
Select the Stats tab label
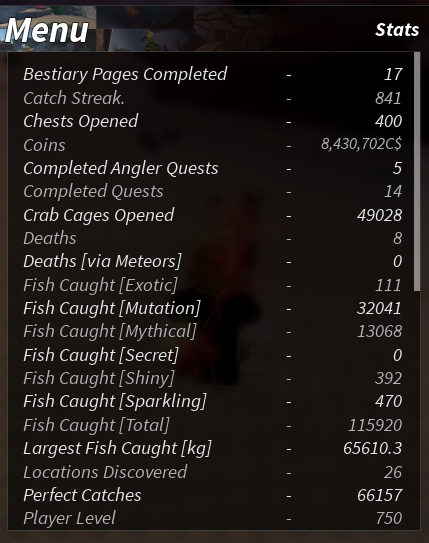coord(397,30)
